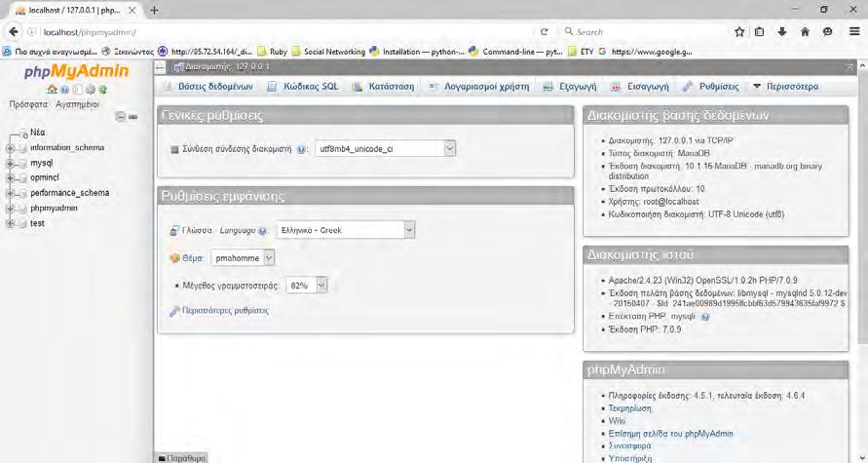Open help icon next to server connection collation

click(x=302, y=149)
